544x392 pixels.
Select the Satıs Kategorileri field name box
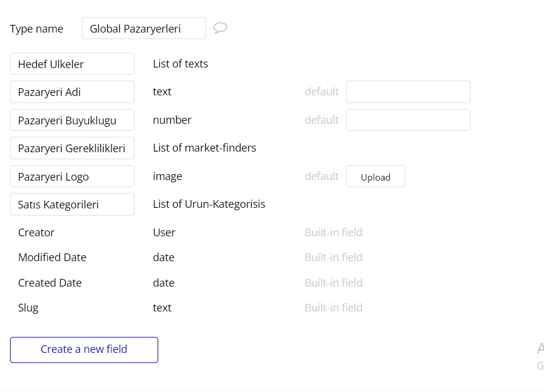(72, 204)
